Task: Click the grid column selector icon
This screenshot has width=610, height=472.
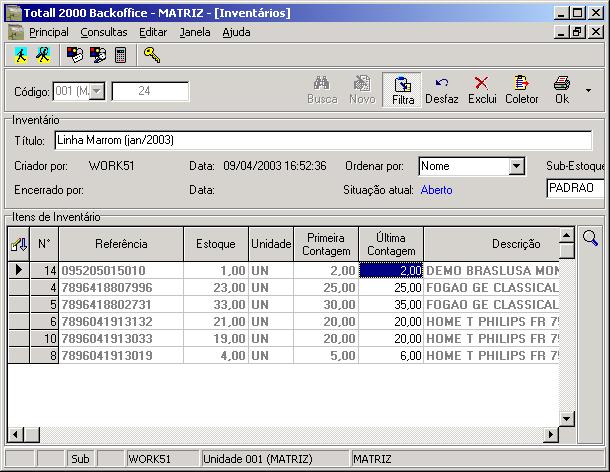Action: (x=18, y=243)
